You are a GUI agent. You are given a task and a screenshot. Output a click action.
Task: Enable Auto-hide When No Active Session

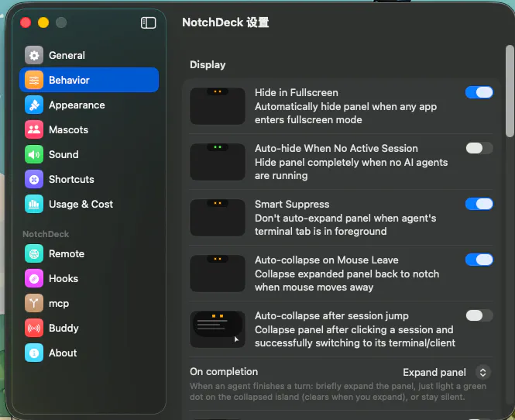(x=479, y=148)
